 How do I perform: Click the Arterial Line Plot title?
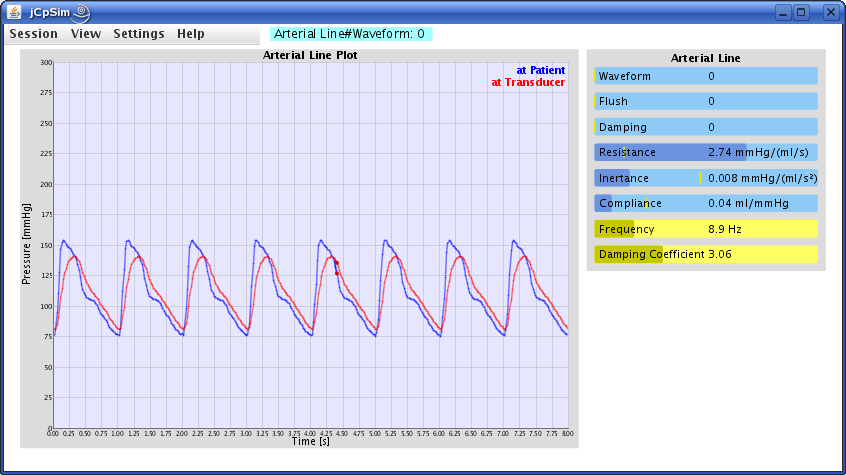(310, 55)
